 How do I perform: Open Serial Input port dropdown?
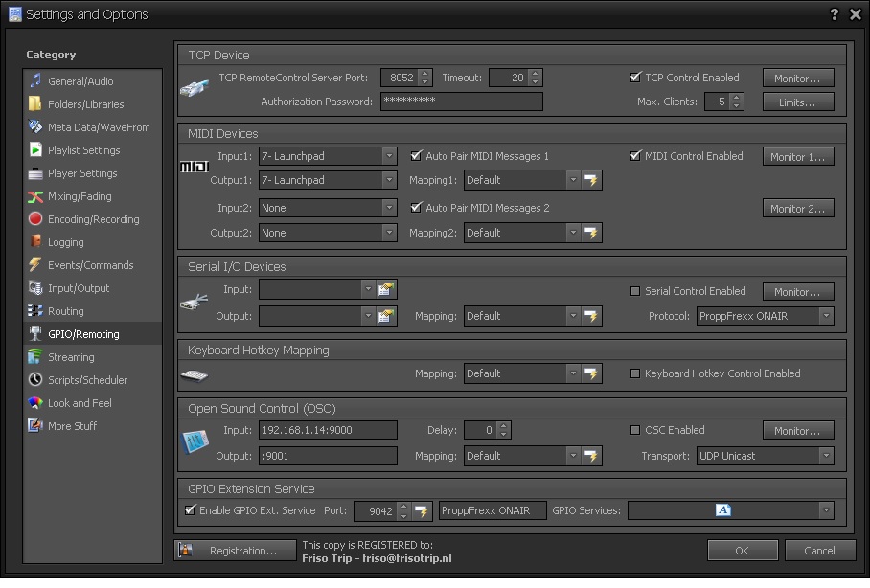(367, 289)
